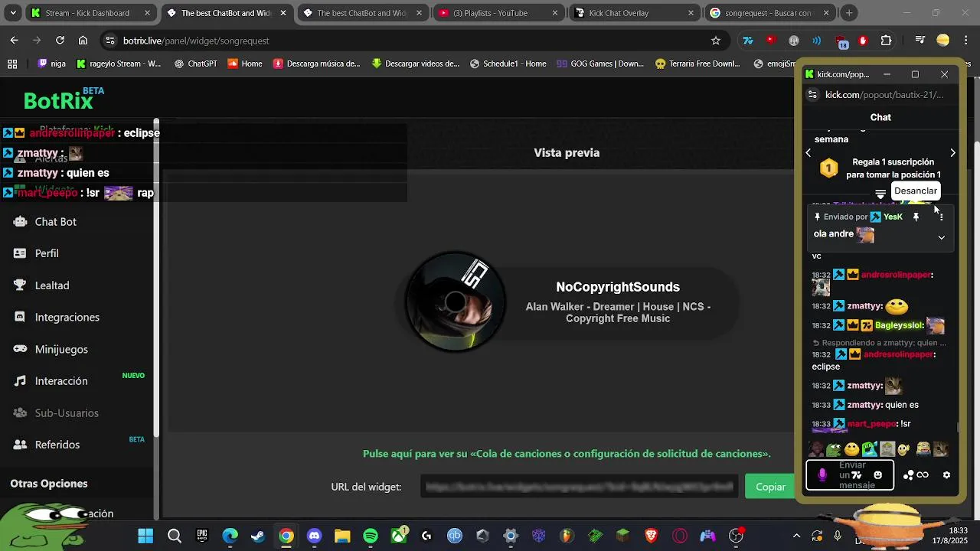Click the chat message input box
The width and height of the screenshot is (980, 551).
tap(850, 475)
